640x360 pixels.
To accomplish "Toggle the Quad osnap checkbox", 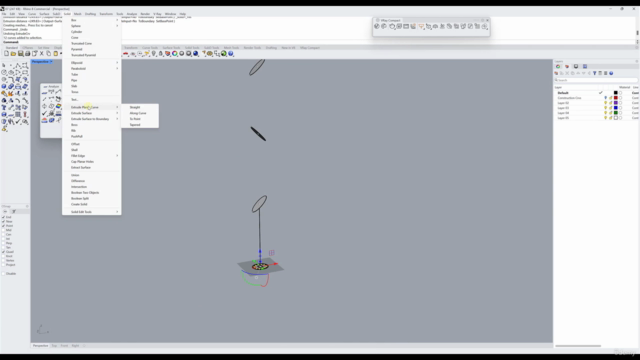I will pos(4,252).
